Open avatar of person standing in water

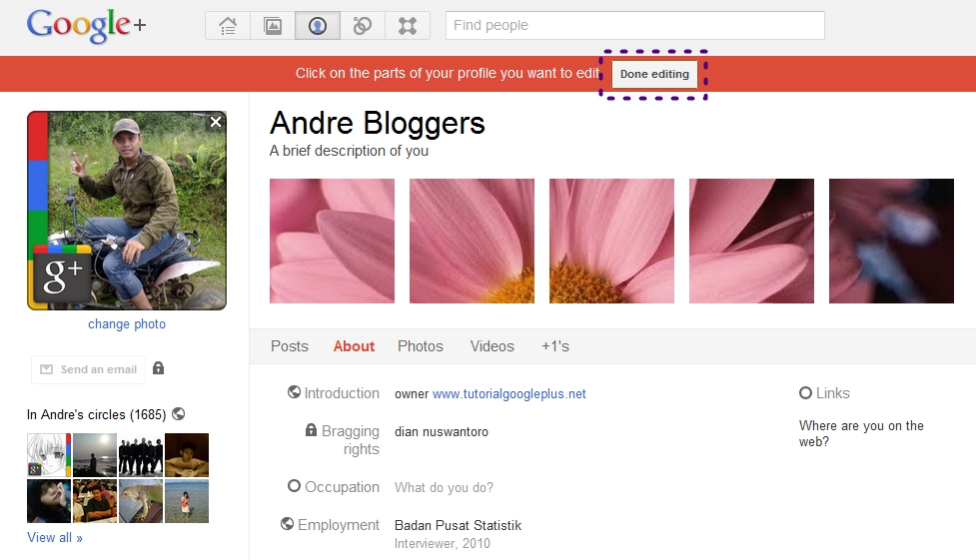pos(187,501)
